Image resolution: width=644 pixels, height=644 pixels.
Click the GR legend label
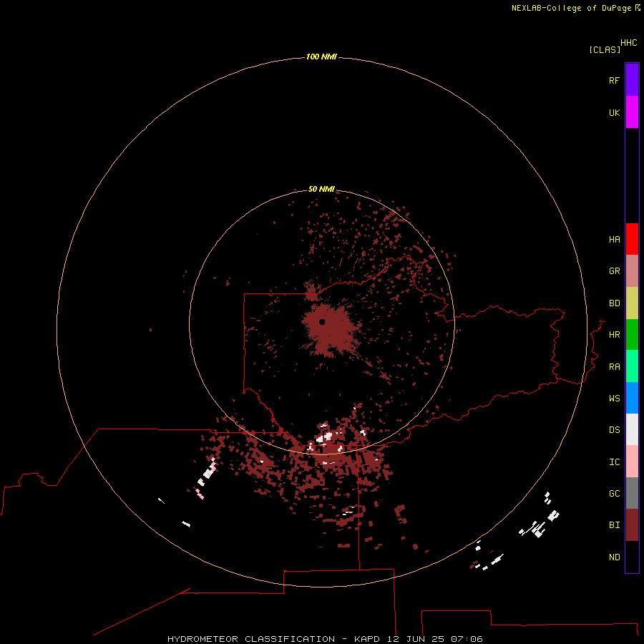(x=614, y=271)
